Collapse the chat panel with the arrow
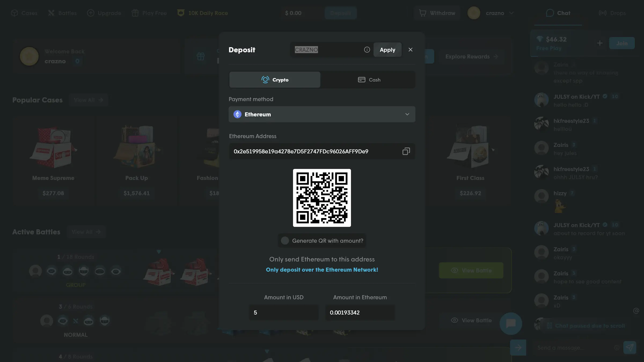The width and height of the screenshot is (644, 362). [x=518, y=348]
